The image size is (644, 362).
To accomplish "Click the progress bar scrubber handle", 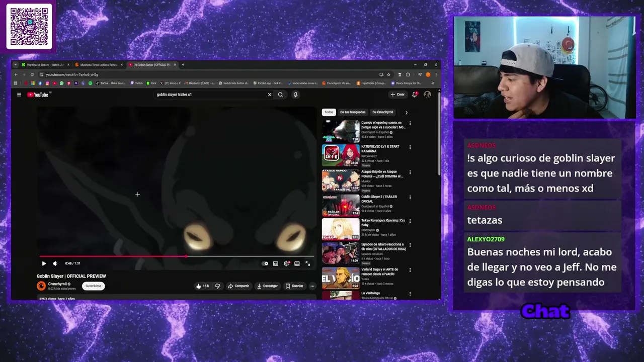I will pyautogui.click(x=186, y=256).
